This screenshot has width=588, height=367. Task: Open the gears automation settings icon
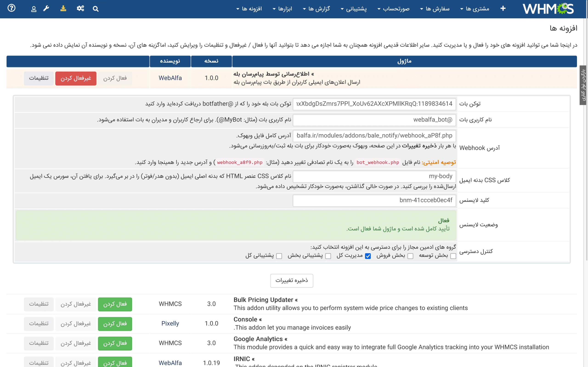click(80, 8)
